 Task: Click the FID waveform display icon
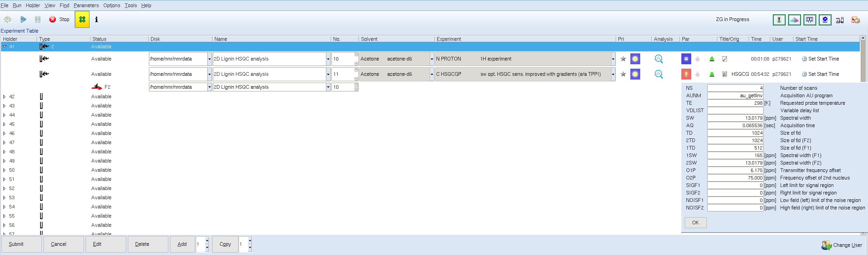point(795,20)
